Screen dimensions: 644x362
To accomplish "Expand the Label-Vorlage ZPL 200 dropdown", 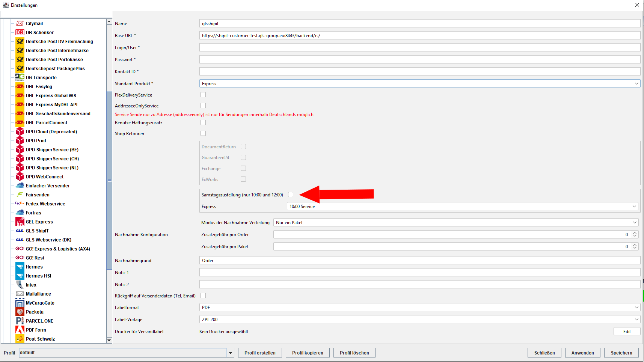I will [420, 319].
